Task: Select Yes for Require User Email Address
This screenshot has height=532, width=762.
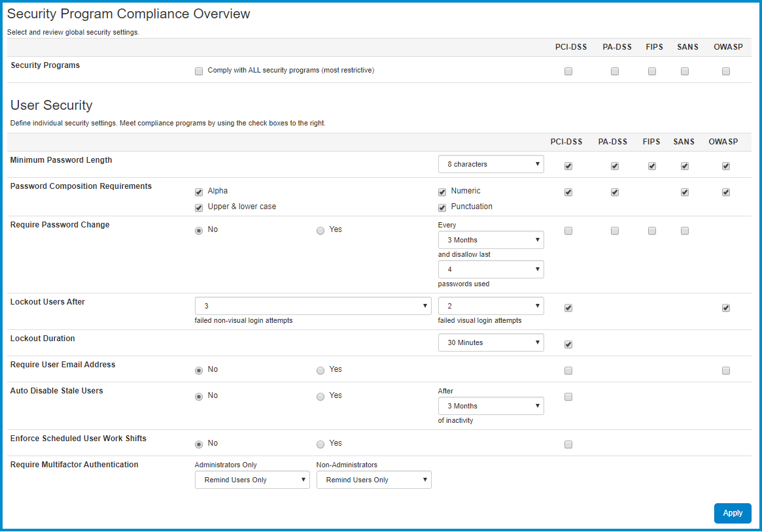Action: (320, 371)
